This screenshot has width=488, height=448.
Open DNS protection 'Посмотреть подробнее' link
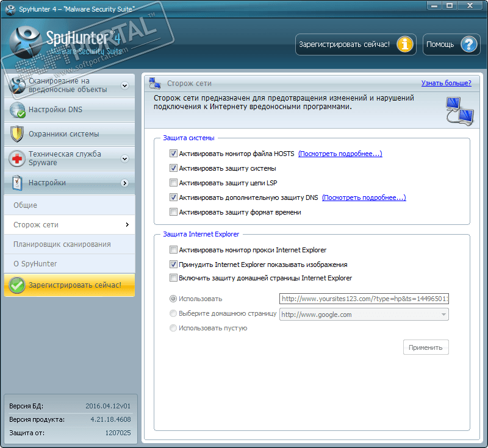pos(364,197)
